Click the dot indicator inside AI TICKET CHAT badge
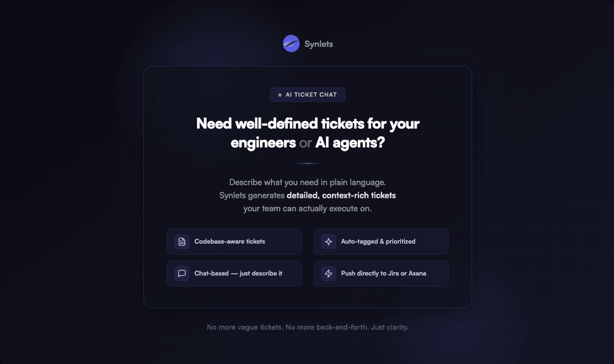614x364 pixels. click(280, 95)
